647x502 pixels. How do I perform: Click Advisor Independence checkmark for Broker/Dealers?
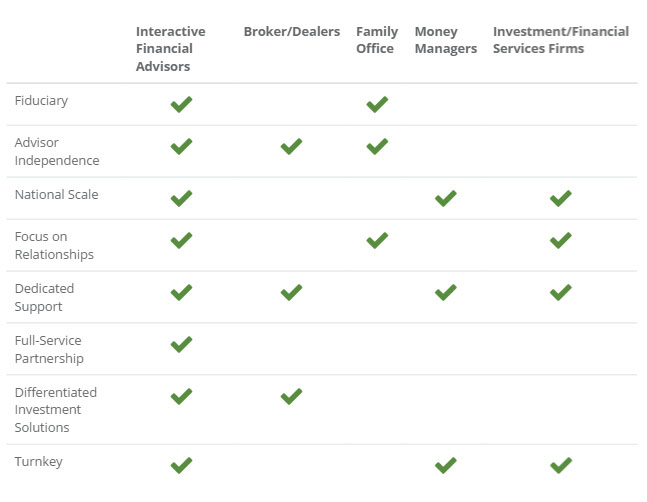(291, 147)
